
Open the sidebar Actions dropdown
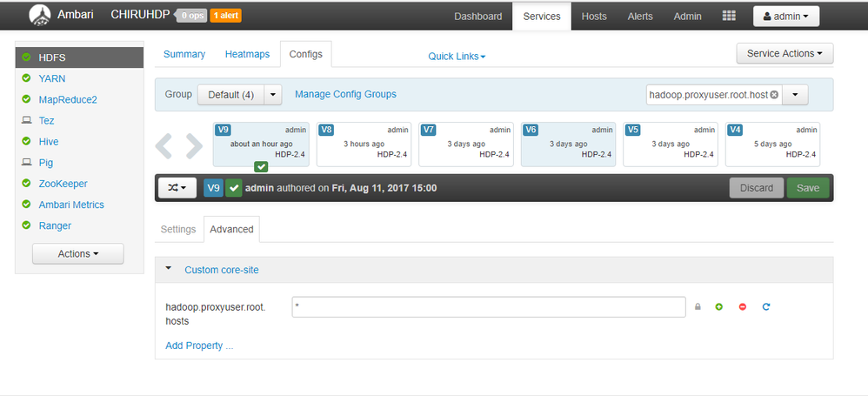click(78, 253)
